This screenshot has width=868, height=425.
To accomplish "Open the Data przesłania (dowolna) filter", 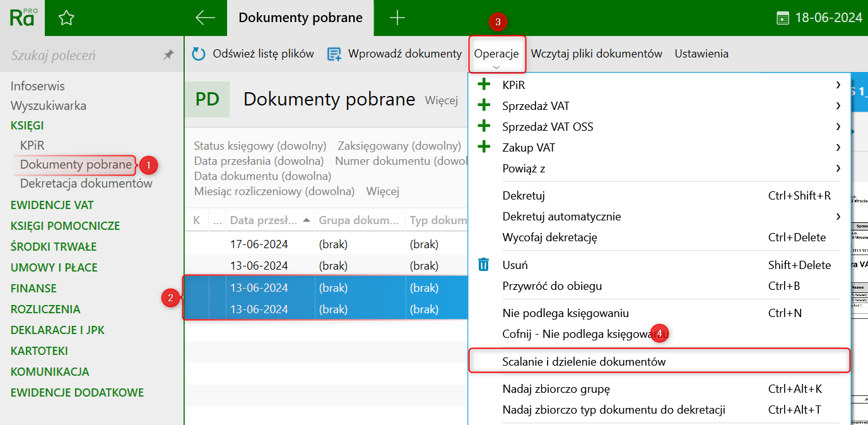I will click(259, 161).
